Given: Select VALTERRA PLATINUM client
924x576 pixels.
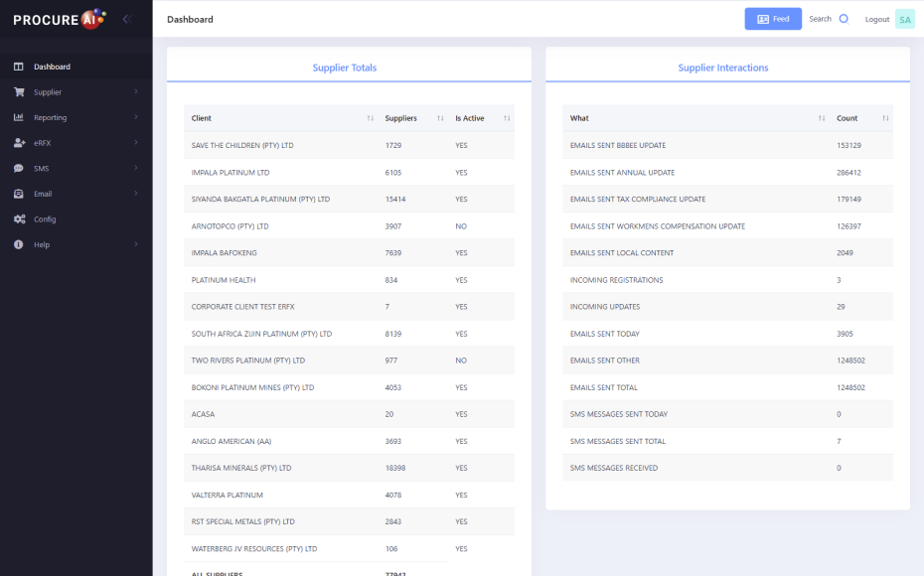Looking at the screenshot, I should tap(227, 495).
